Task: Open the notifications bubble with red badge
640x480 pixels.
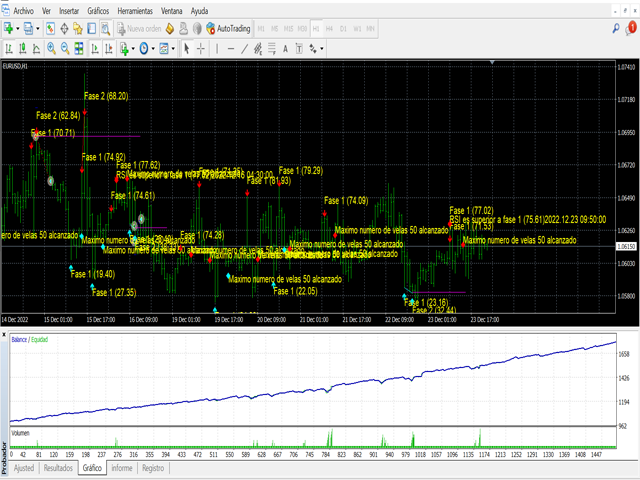Action: click(x=631, y=28)
